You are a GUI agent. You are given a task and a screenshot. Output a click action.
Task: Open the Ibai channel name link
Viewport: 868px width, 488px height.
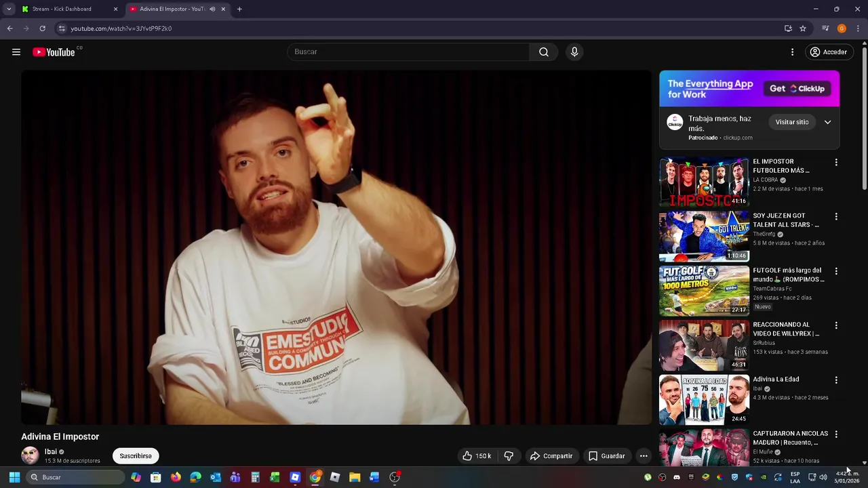pos(51,451)
